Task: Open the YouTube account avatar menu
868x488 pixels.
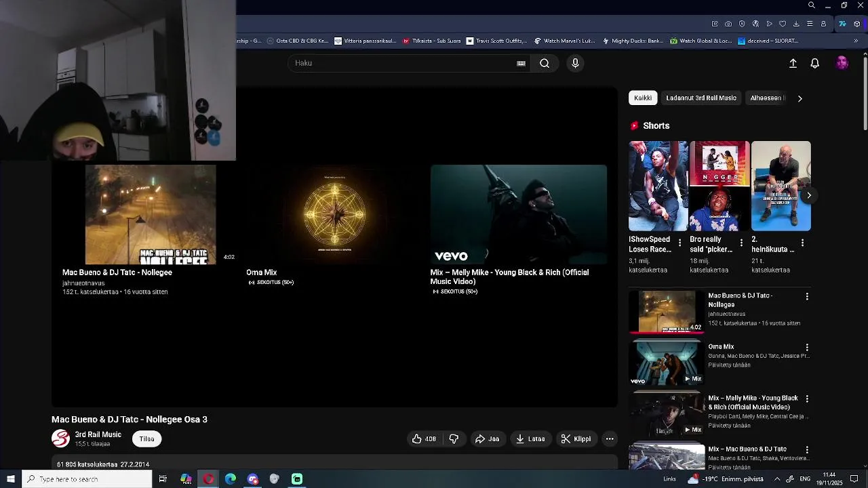Action: point(842,63)
